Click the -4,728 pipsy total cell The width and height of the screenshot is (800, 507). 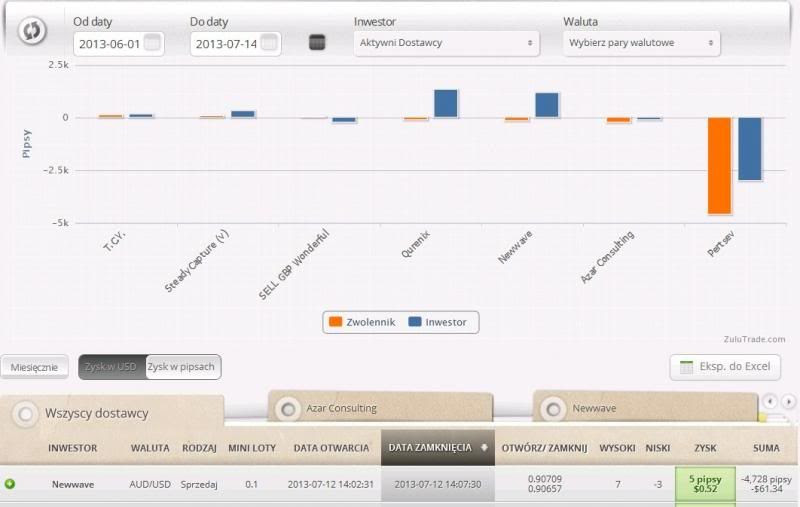click(x=766, y=484)
